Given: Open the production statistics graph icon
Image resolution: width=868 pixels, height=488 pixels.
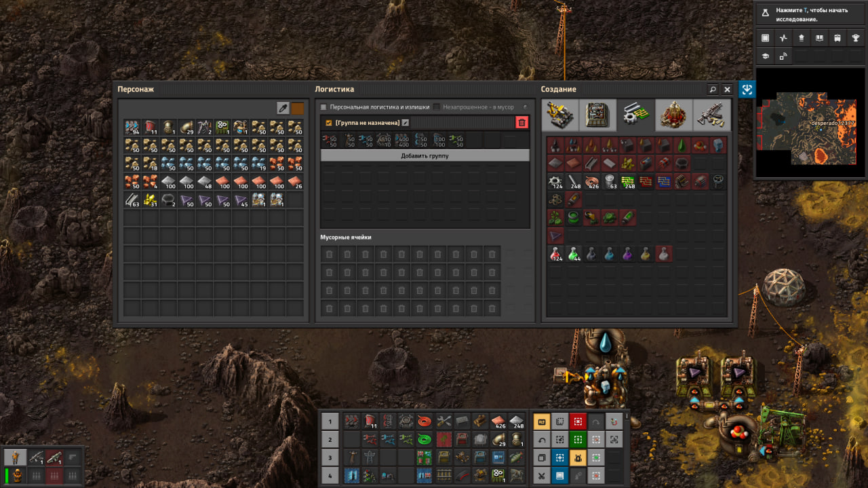Looking at the screenshot, I should pos(783,38).
